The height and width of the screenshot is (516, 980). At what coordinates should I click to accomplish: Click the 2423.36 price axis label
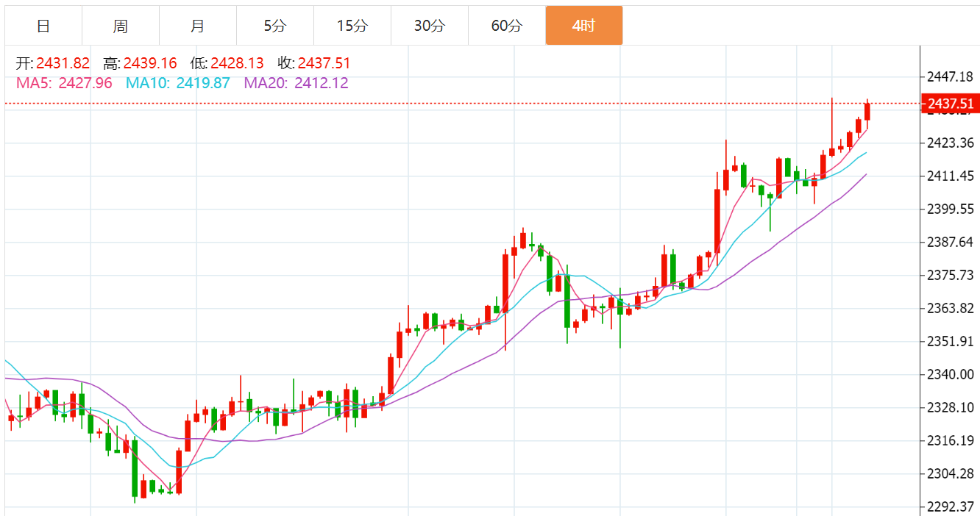click(952, 143)
